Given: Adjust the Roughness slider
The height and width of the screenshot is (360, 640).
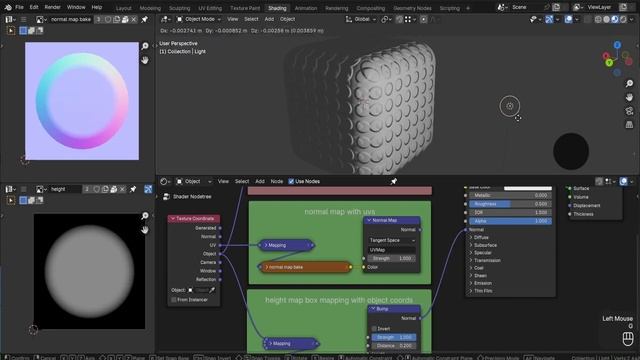Looking at the screenshot, I should tap(510, 204).
